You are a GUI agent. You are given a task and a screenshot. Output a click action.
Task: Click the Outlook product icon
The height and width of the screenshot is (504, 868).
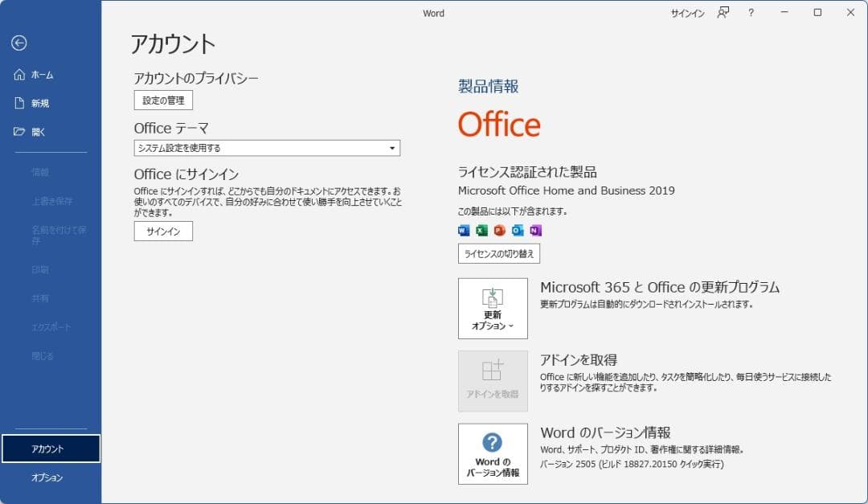(517, 231)
